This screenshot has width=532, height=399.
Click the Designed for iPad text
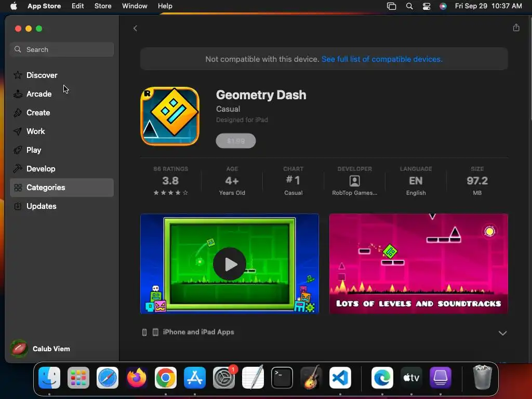(242, 120)
